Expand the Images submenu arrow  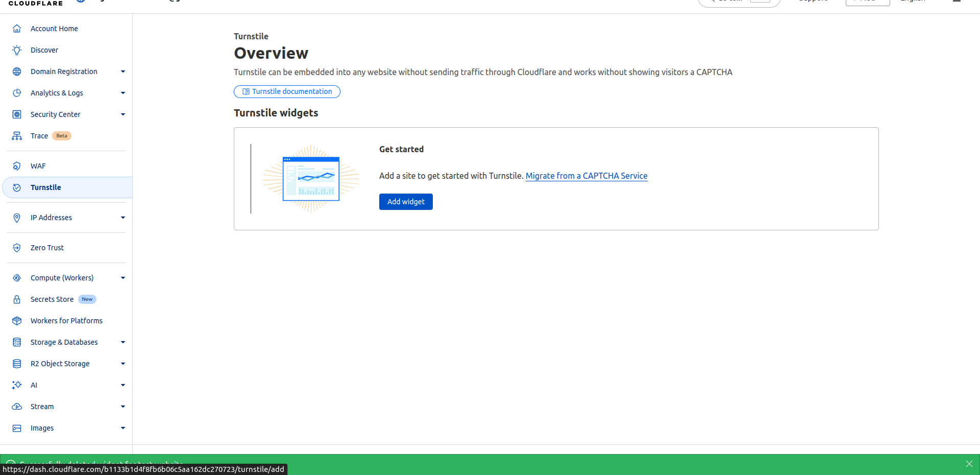[123, 428]
